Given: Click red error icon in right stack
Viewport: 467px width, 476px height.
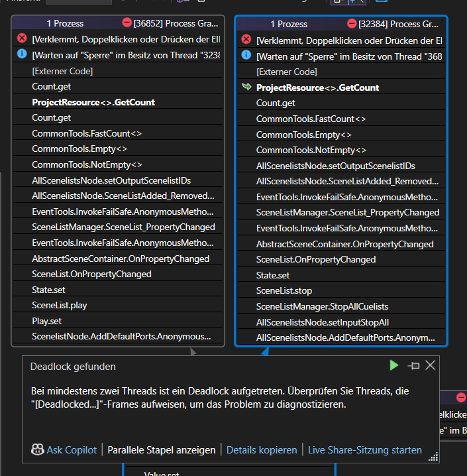Looking at the screenshot, I should pyautogui.click(x=246, y=40).
